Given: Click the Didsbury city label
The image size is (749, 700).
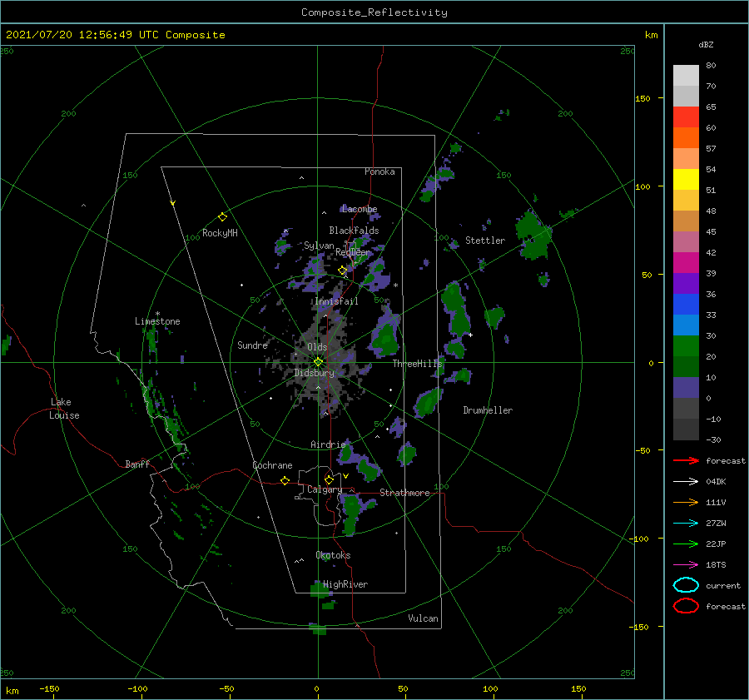Looking at the screenshot, I should (x=314, y=373).
